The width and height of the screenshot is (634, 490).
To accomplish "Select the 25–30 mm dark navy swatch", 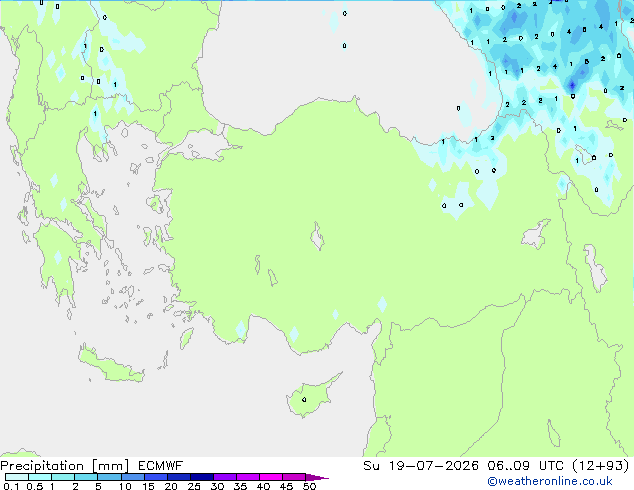I will [202, 477].
